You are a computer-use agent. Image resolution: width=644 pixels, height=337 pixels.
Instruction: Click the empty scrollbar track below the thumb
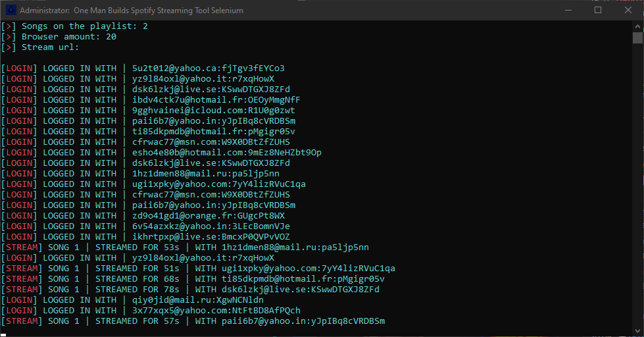638,184
